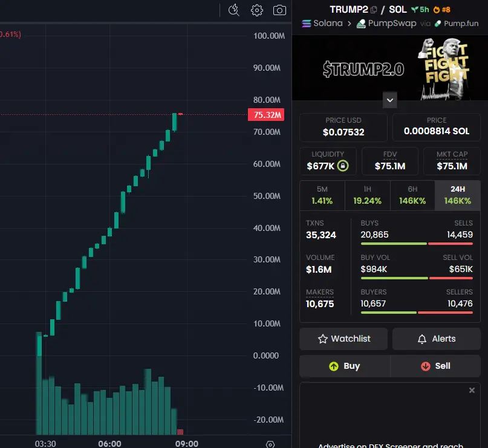Click the Solana chain logo
The width and height of the screenshot is (488, 448).
(x=307, y=24)
